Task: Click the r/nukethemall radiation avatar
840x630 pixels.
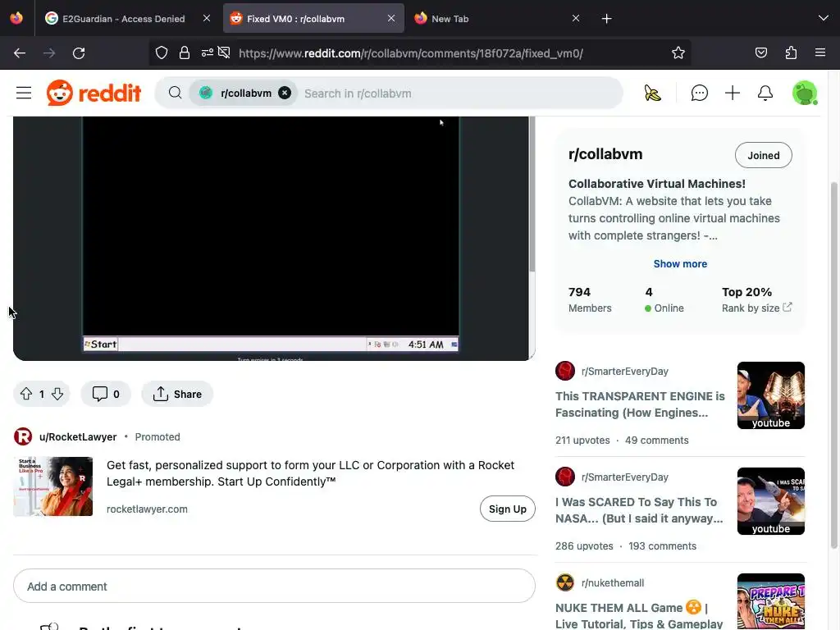Action: tap(565, 582)
